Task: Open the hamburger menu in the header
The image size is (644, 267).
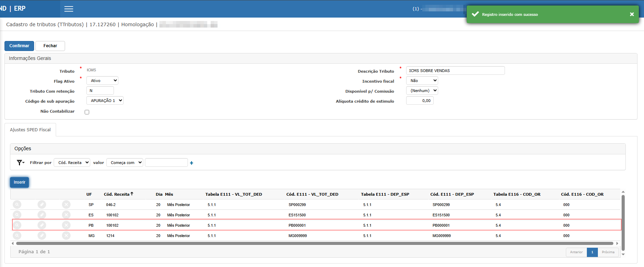Action: [69, 9]
